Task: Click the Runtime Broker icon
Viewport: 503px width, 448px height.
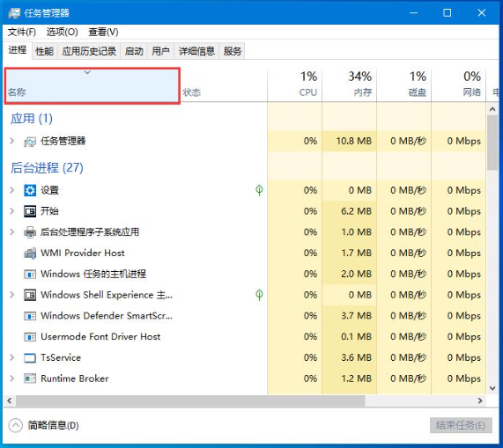Action: pyautogui.click(x=30, y=378)
